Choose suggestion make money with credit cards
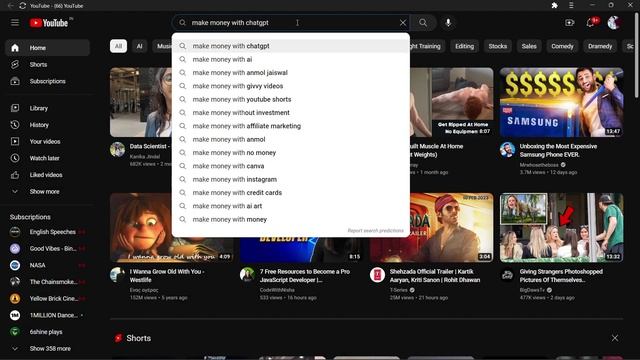The width and height of the screenshot is (640, 360). [291, 193]
